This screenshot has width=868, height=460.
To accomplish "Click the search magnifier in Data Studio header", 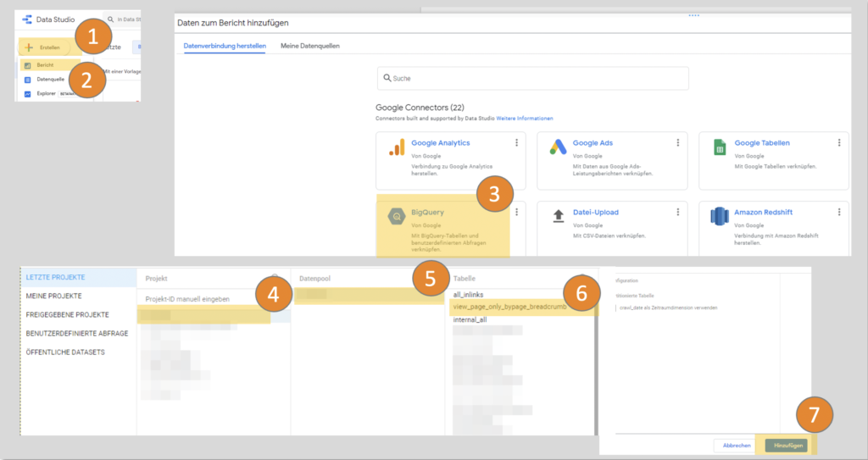I will click(111, 19).
